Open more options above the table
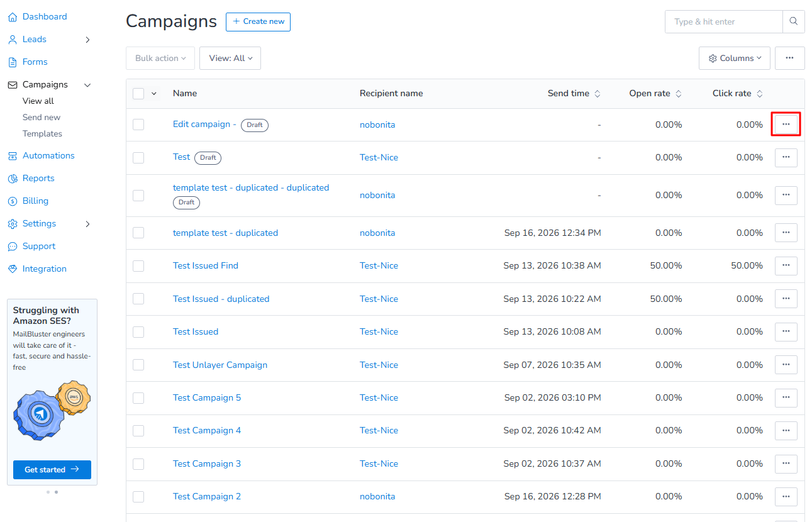812x522 pixels. point(790,58)
